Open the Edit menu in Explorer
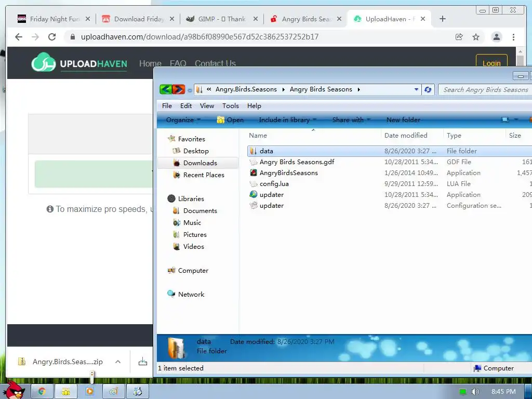Viewport: 532px width, 399px height. click(x=186, y=106)
